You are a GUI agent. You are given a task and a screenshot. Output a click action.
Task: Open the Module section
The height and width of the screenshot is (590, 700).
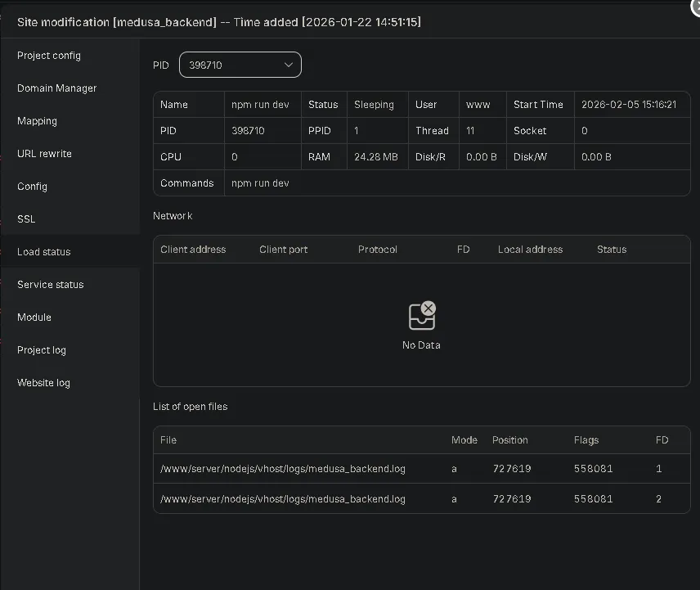(34, 318)
